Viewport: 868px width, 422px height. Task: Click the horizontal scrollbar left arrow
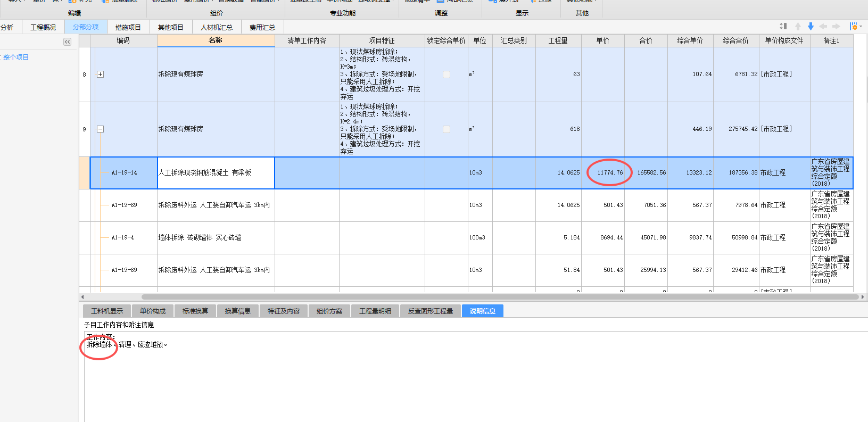click(x=82, y=297)
